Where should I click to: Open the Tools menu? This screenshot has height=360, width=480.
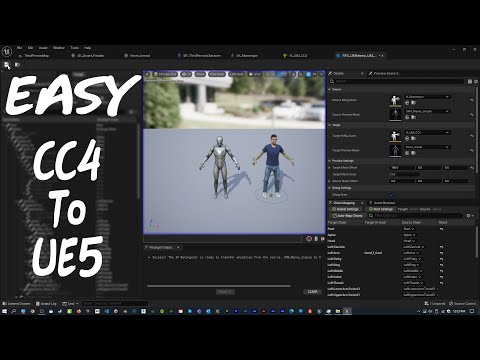(x=74, y=48)
